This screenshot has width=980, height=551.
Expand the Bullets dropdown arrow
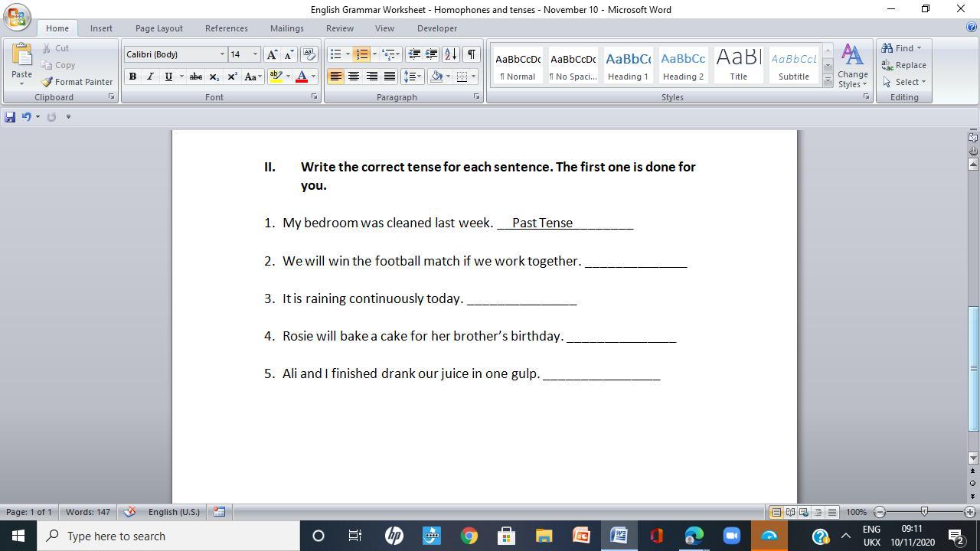coord(348,54)
